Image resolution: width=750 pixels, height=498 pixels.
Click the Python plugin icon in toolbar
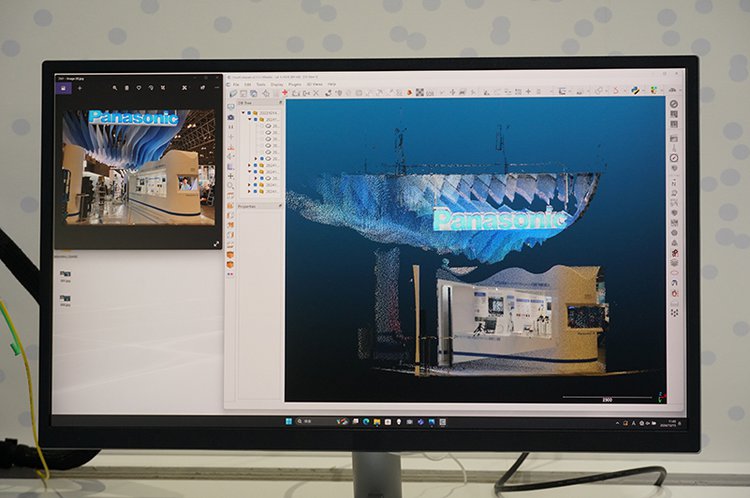tap(635, 90)
